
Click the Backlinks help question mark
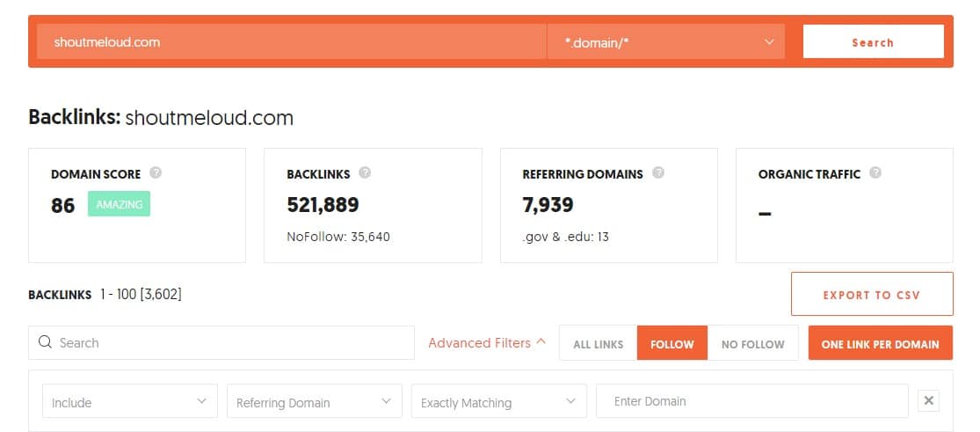click(365, 172)
